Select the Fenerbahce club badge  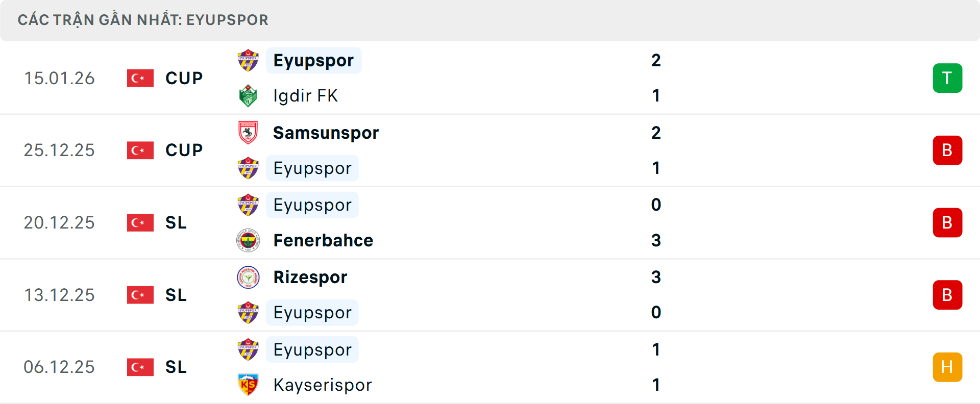pyautogui.click(x=248, y=240)
